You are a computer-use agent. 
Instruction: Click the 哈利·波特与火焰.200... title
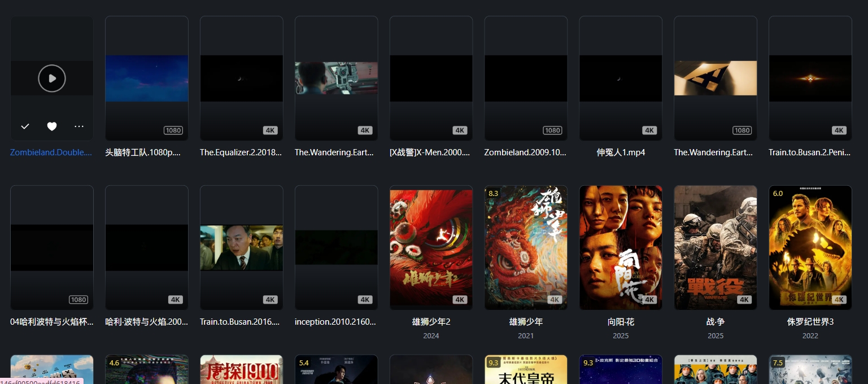147,322
